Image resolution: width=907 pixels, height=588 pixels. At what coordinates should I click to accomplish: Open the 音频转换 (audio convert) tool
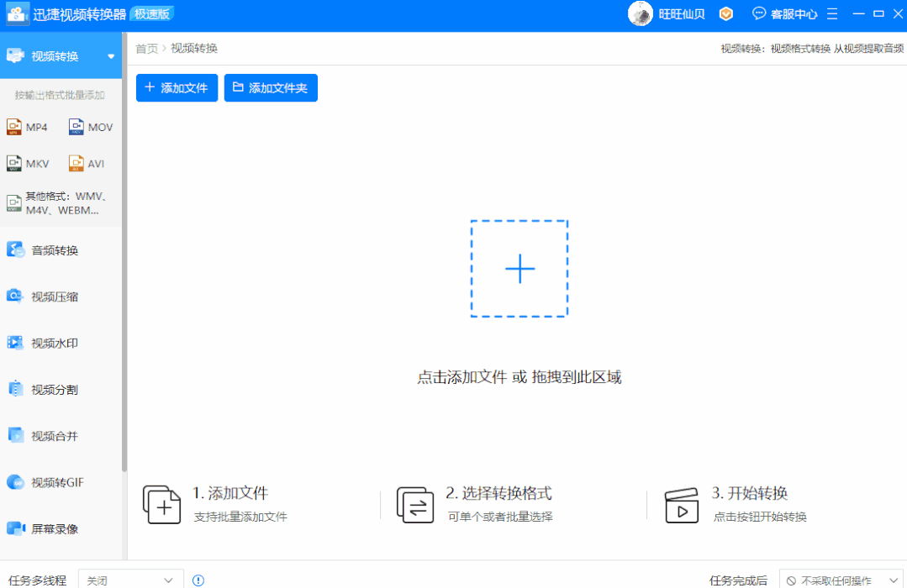[x=50, y=249]
